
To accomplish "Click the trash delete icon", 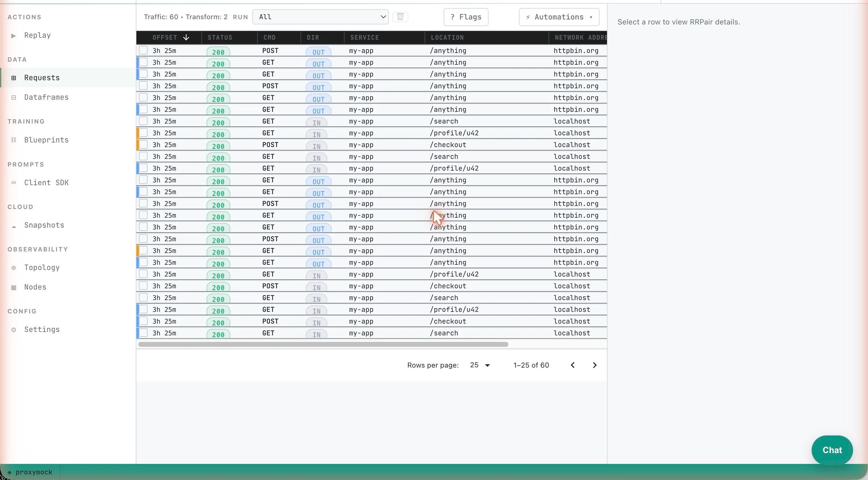I will [400, 17].
